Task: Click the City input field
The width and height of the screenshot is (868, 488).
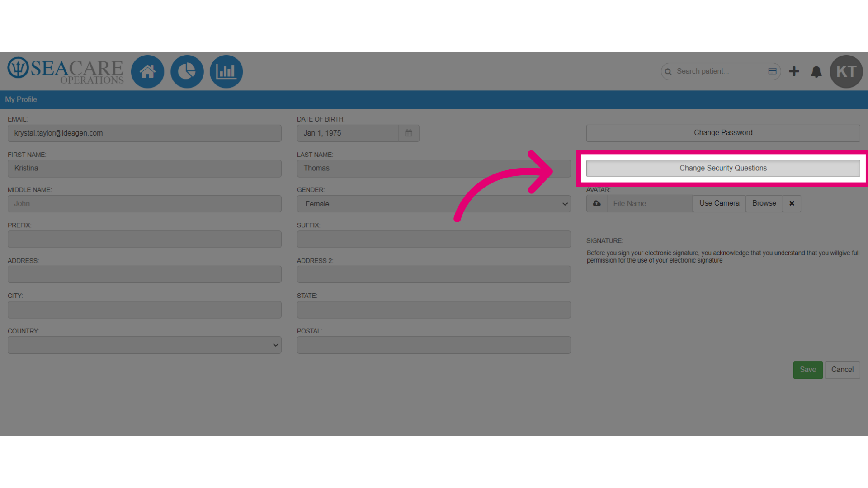Action: click(145, 310)
